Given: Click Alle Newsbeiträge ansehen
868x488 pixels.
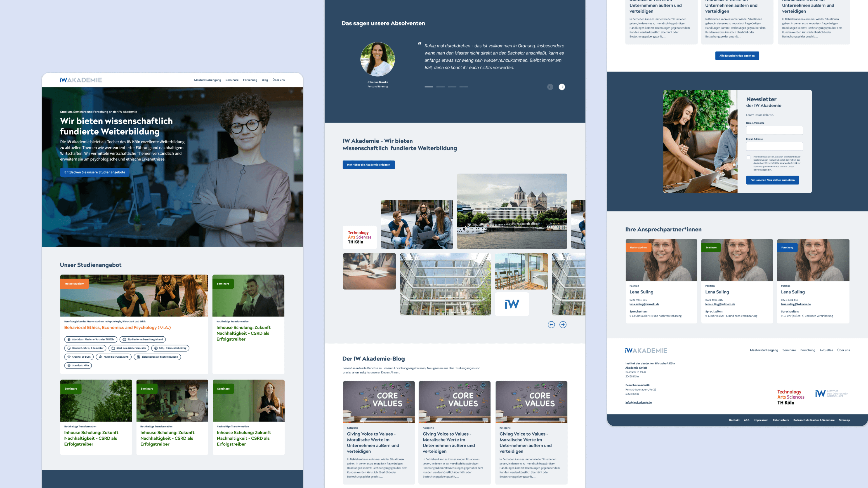Looking at the screenshot, I should (x=737, y=56).
